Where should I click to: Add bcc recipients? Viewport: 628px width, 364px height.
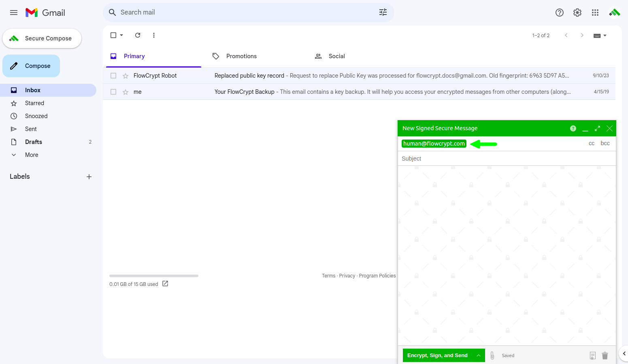tap(605, 144)
